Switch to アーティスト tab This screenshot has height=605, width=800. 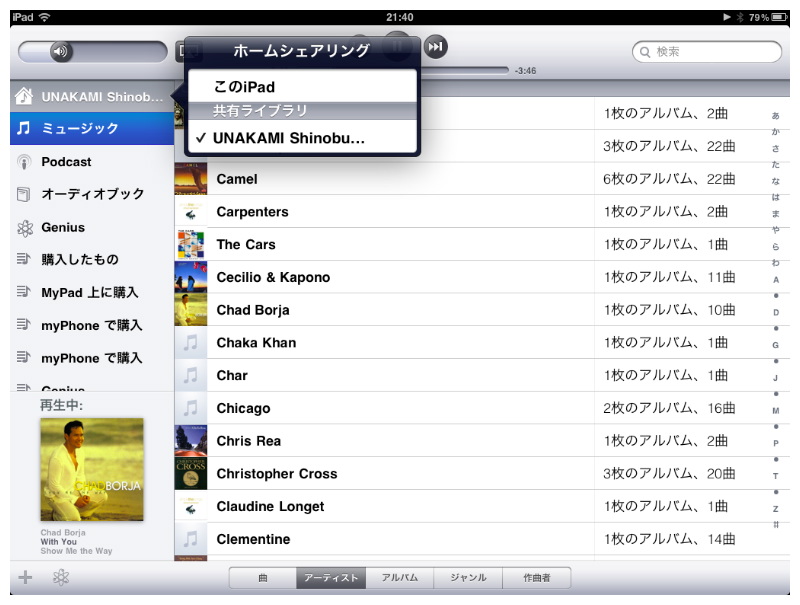(331, 577)
